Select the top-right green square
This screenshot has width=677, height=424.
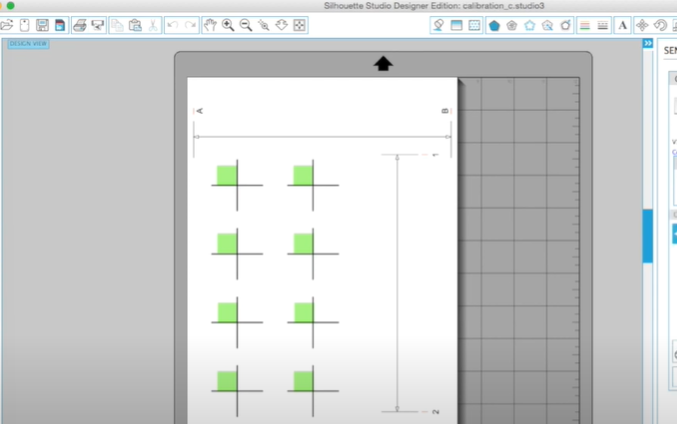coord(303,175)
